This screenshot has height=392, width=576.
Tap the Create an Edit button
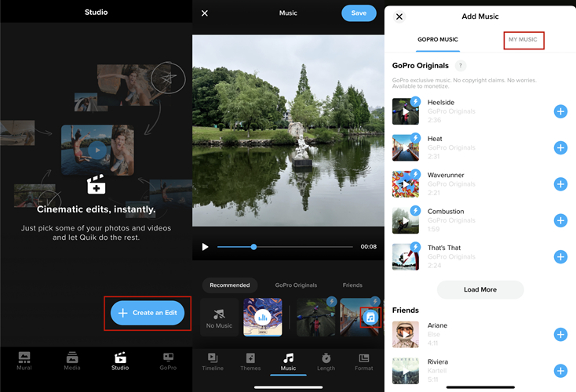click(148, 313)
